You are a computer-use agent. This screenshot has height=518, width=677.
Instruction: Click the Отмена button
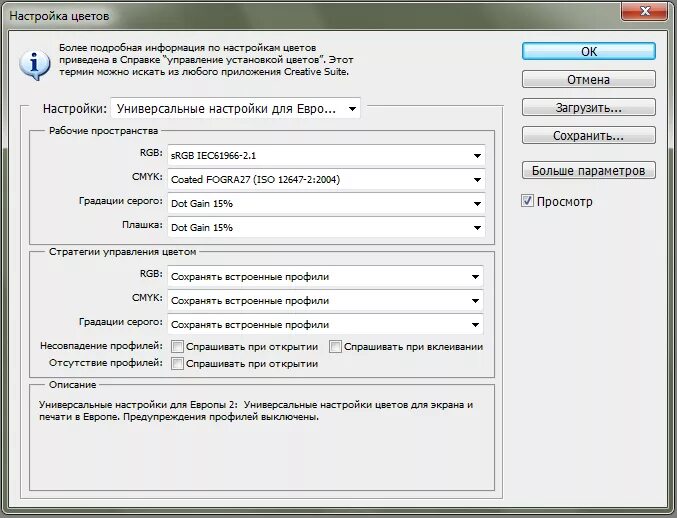pyautogui.click(x=588, y=79)
